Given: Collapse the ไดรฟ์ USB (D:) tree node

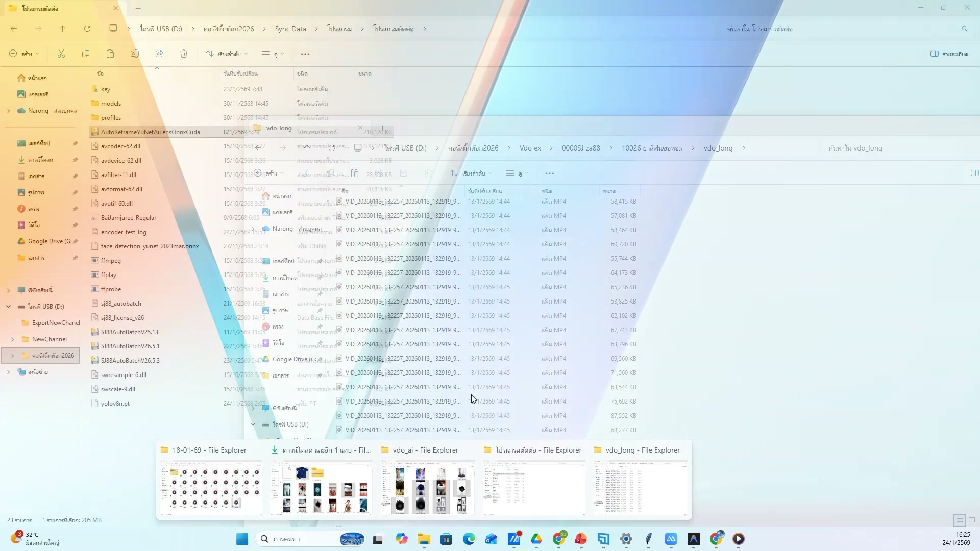Looking at the screenshot, I should [9, 307].
